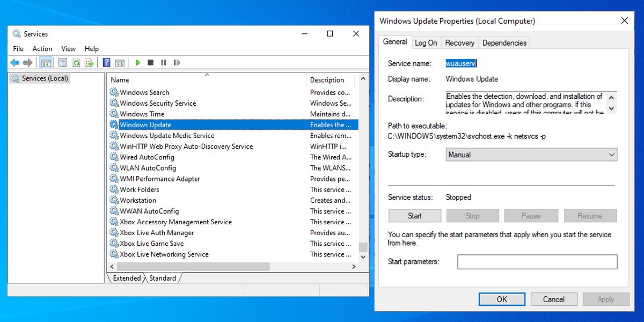Select the Windows Search service
The height and width of the screenshot is (322, 644).
pyautogui.click(x=144, y=92)
